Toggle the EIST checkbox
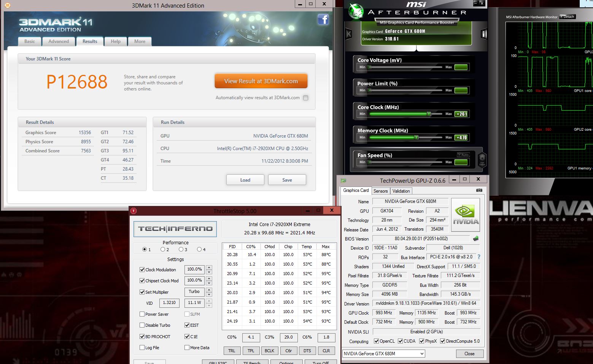This screenshot has height=364, width=593. pyautogui.click(x=187, y=325)
